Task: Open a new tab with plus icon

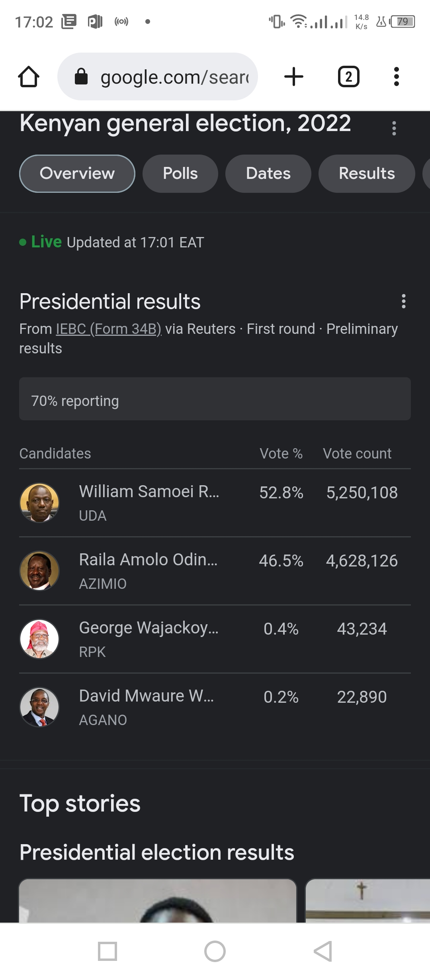Action: point(294,76)
